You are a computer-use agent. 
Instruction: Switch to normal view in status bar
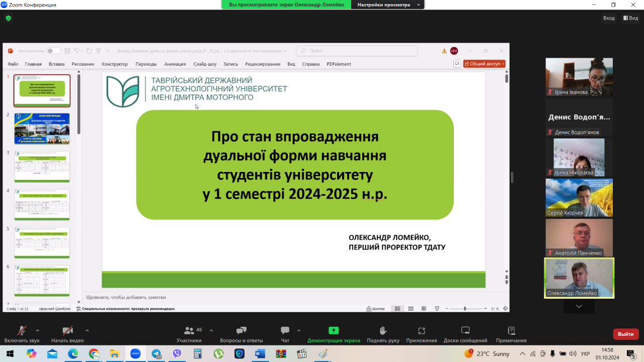(x=397, y=309)
